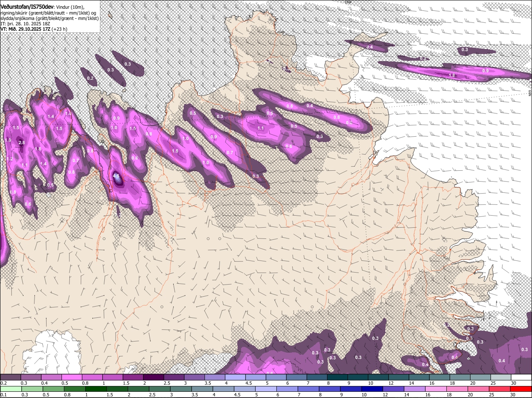
Task: Click the 'VT: Mið. 29.10.2025 17Z (+23 h)' line
Action: tap(34, 29)
